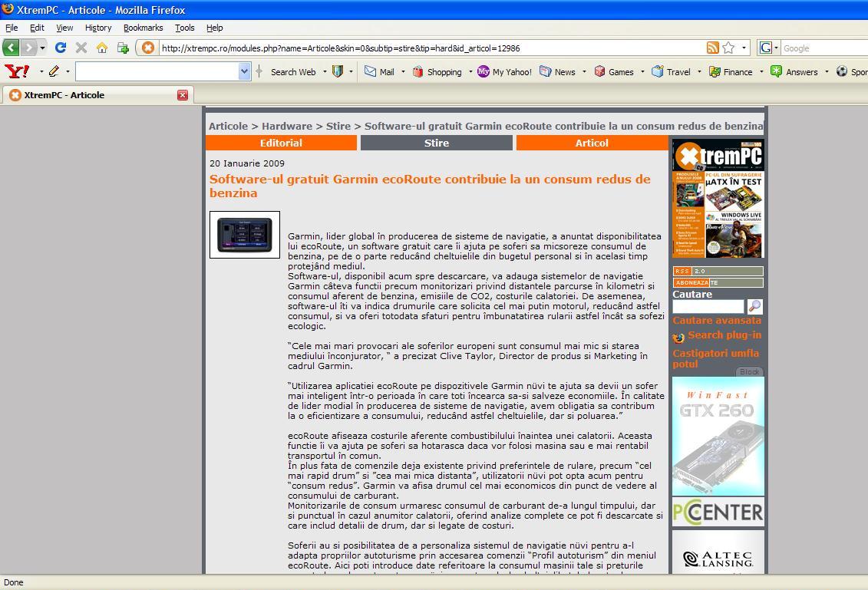Screen dimensions: 868x590
Task: Click the RSS 2.0 badge
Action: [718, 271]
